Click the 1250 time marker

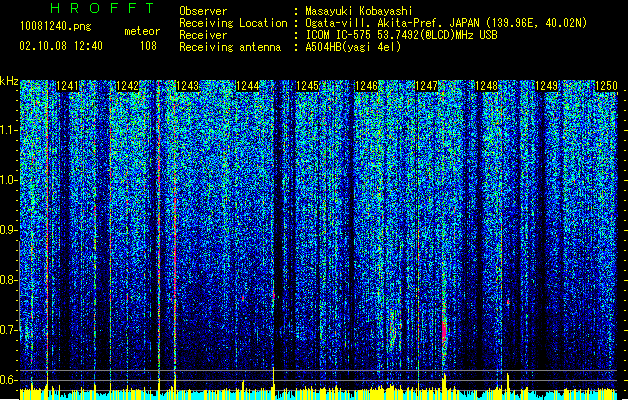606,86
